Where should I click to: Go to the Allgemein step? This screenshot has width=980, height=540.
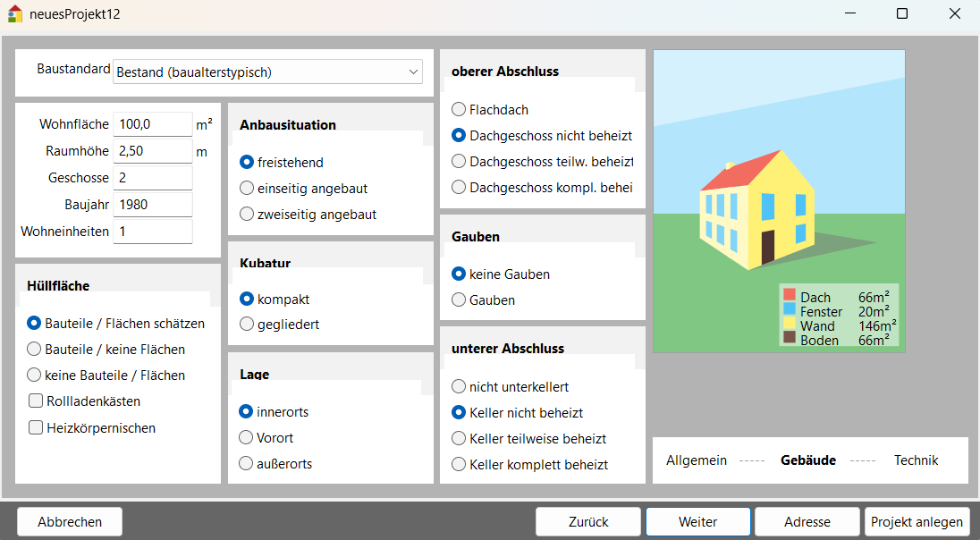point(696,460)
